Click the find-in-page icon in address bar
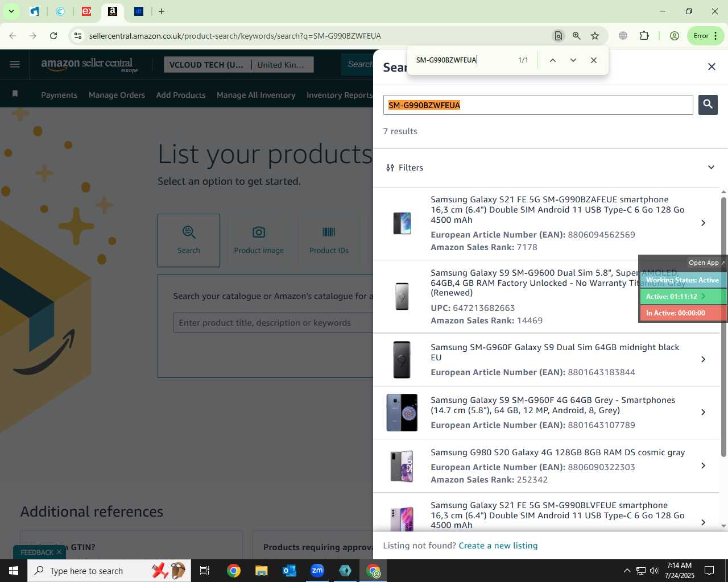The width and height of the screenshot is (728, 582). point(559,36)
